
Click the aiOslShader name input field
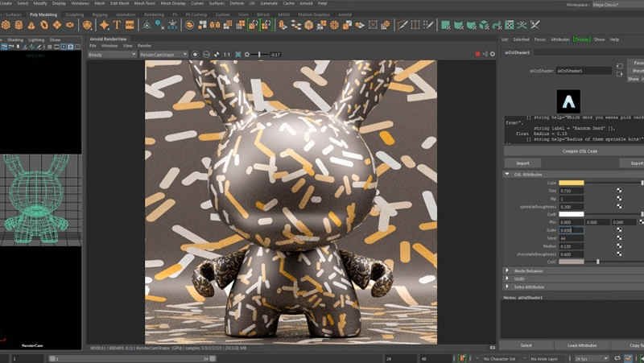pyautogui.click(x=584, y=71)
